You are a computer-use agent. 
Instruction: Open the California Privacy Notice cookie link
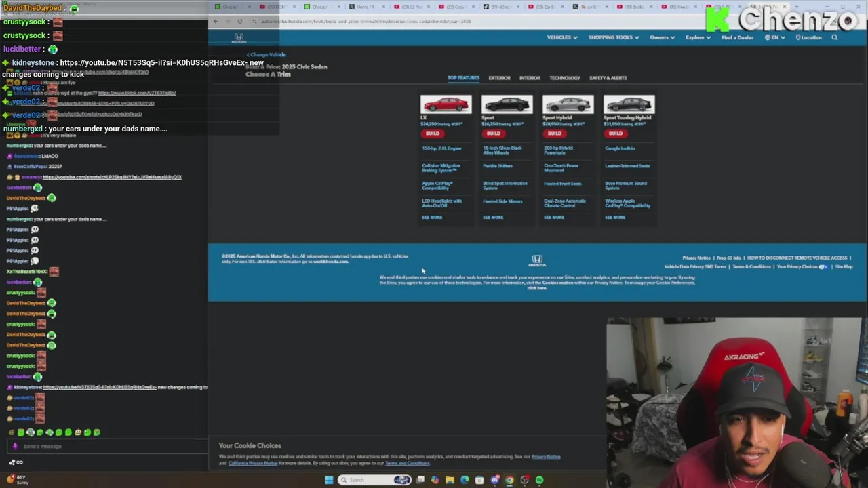tap(253, 463)
